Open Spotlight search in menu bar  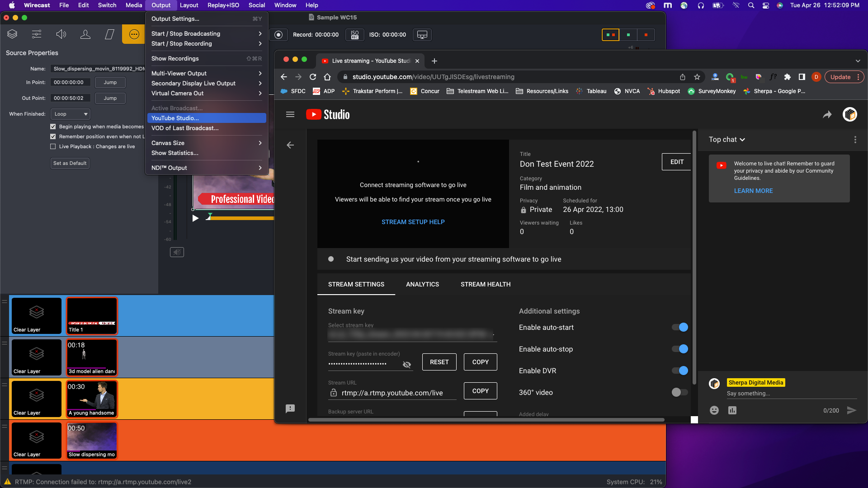(751, 5)
